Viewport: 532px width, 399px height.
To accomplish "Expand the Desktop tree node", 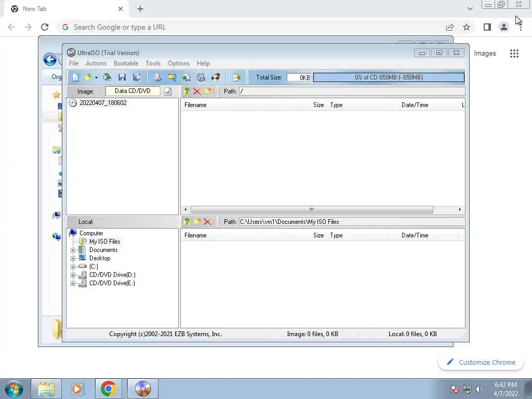I will click(73, 259).
